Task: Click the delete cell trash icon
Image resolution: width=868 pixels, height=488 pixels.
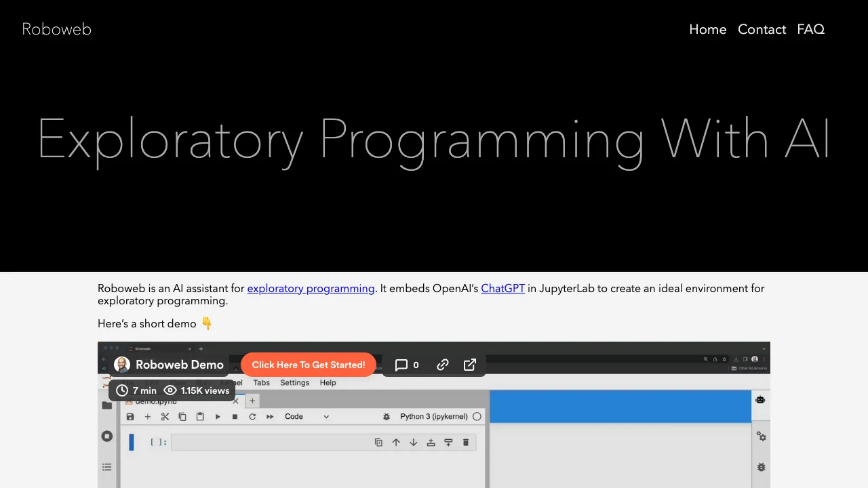Action: [466, 443]
